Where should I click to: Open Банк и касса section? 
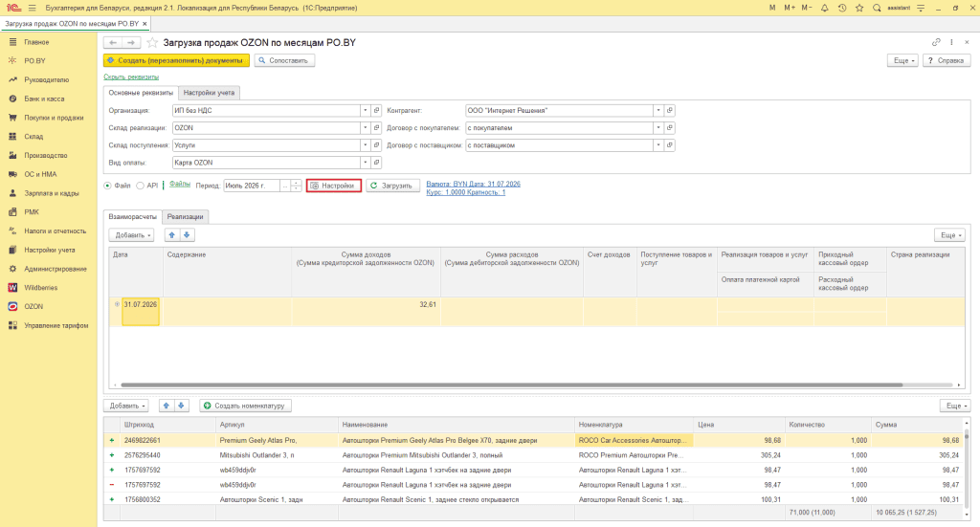click(x=44, y=99)
